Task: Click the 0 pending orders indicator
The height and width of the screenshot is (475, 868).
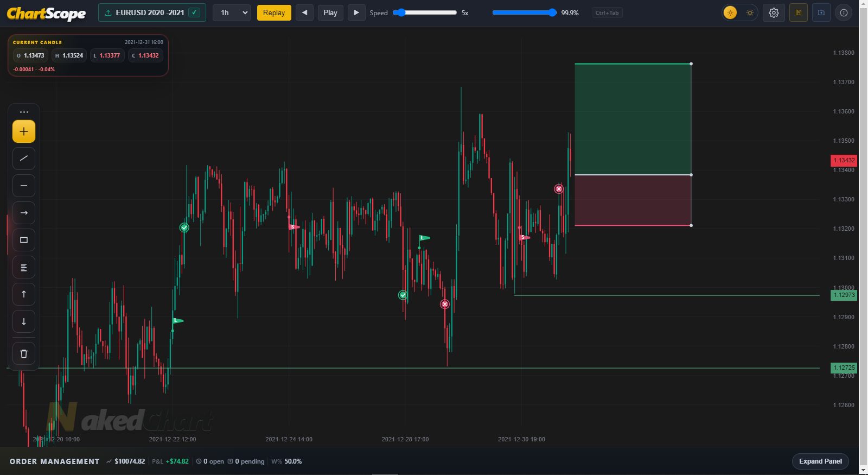Action: click(x=246, y=461)
